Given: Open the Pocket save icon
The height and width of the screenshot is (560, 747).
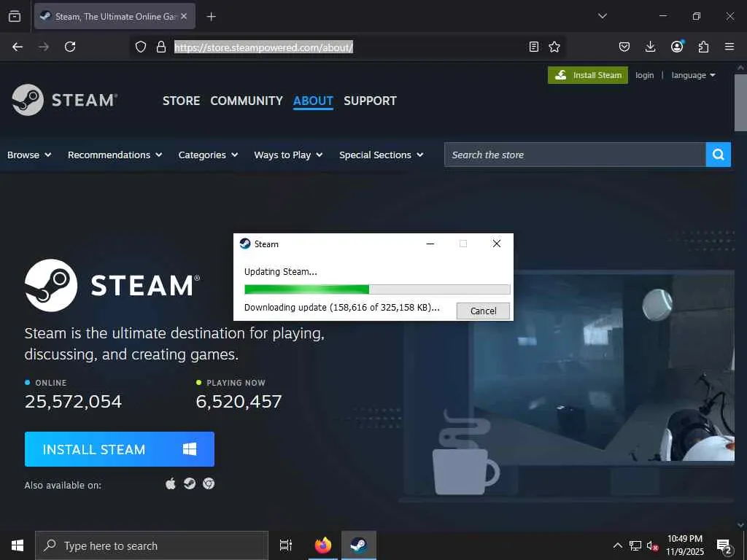Looking at the screenshot, I should click(624, 47).
